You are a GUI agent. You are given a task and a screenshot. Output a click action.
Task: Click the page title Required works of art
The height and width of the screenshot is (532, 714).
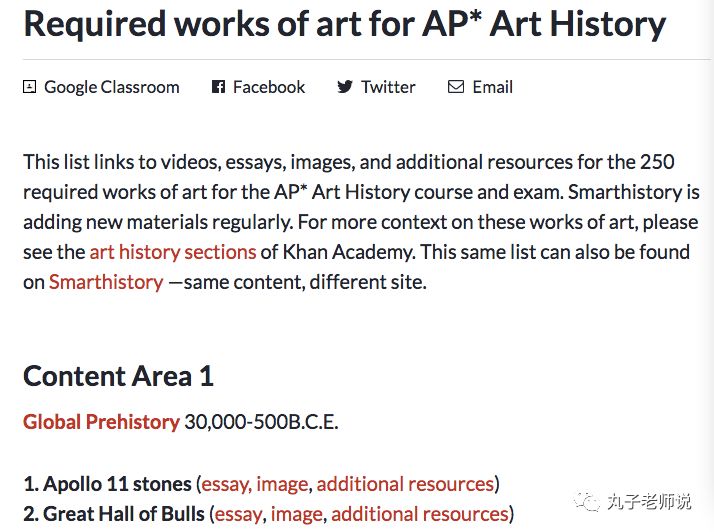pyautogui.click(x=345, y=24)
